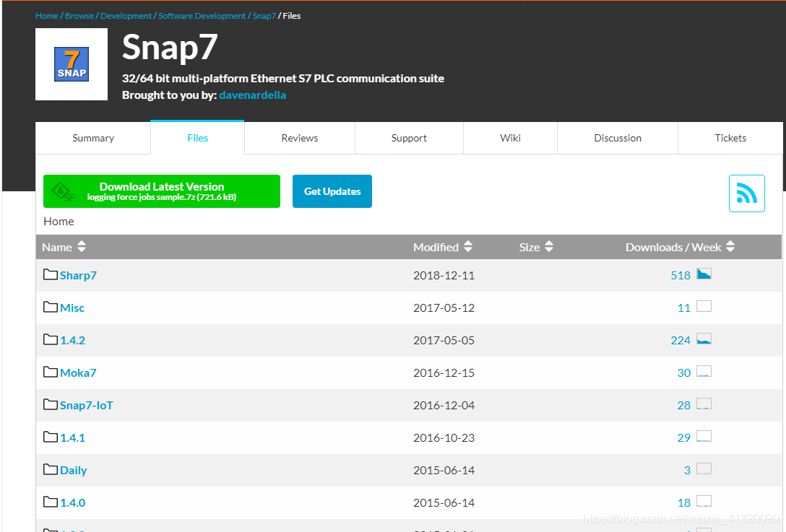Open the davenardella author link
786x532 pixels.
(x=253, y=95)
